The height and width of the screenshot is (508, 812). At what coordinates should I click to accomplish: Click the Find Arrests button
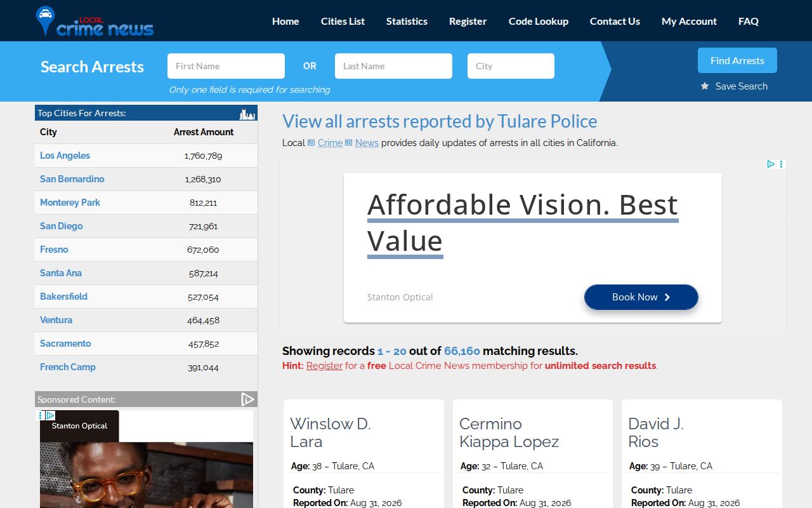point(737,60)
